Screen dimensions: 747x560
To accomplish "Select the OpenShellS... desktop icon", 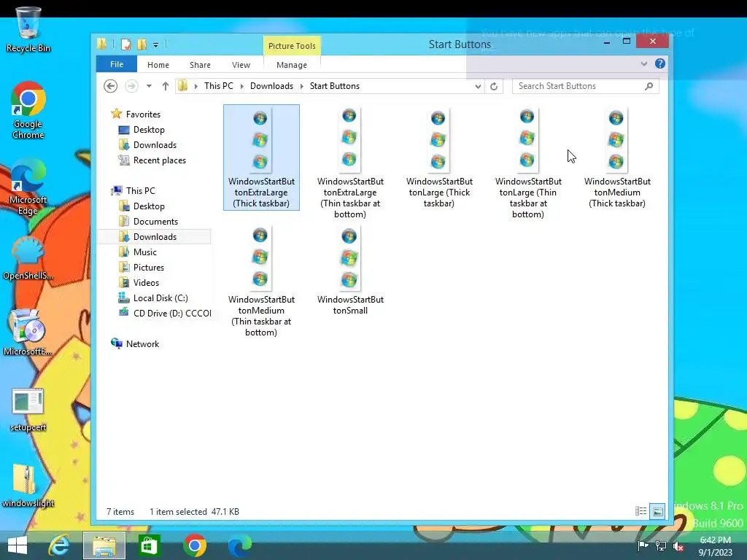I will pyautogui.click(x=28, y=257).
